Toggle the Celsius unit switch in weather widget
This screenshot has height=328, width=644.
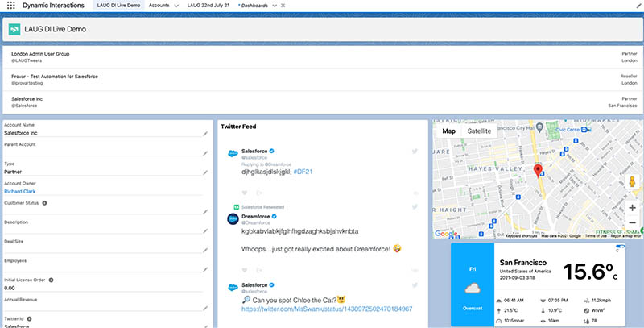click(x=620, y=247)
